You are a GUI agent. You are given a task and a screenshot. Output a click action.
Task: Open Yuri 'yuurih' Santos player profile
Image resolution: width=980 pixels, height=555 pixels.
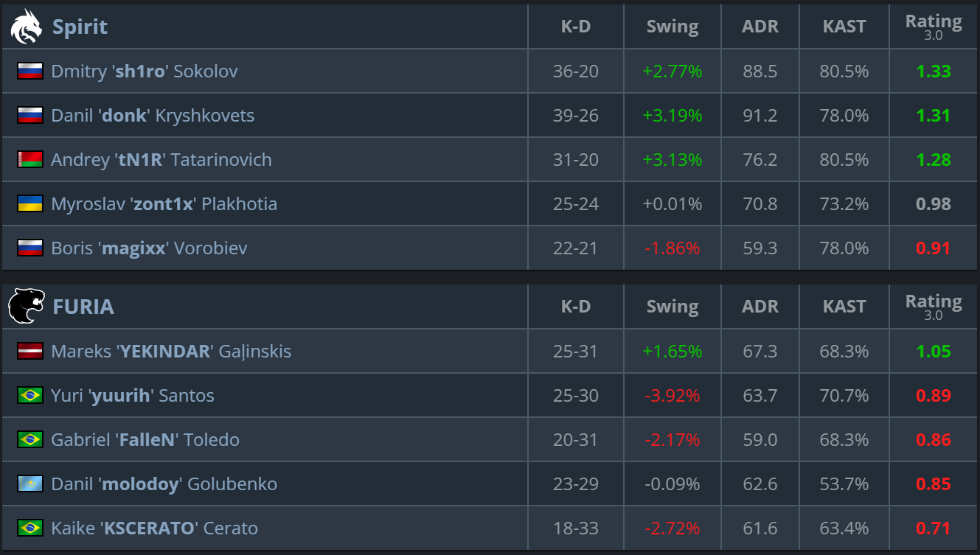click(133, 396)
